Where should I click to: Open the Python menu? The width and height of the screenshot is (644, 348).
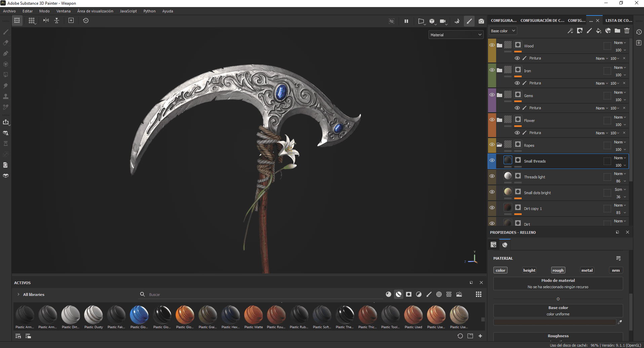(x=149, y=11)
